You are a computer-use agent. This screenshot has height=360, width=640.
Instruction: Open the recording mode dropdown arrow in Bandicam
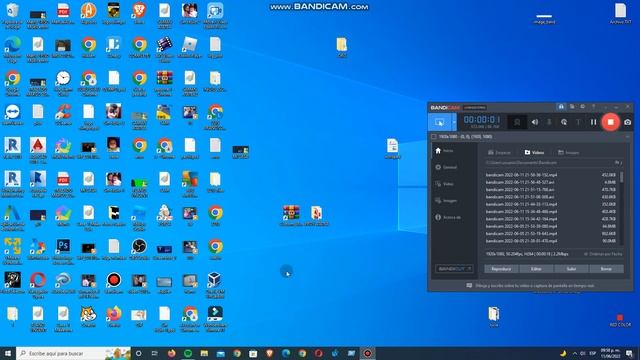point(454,122)
